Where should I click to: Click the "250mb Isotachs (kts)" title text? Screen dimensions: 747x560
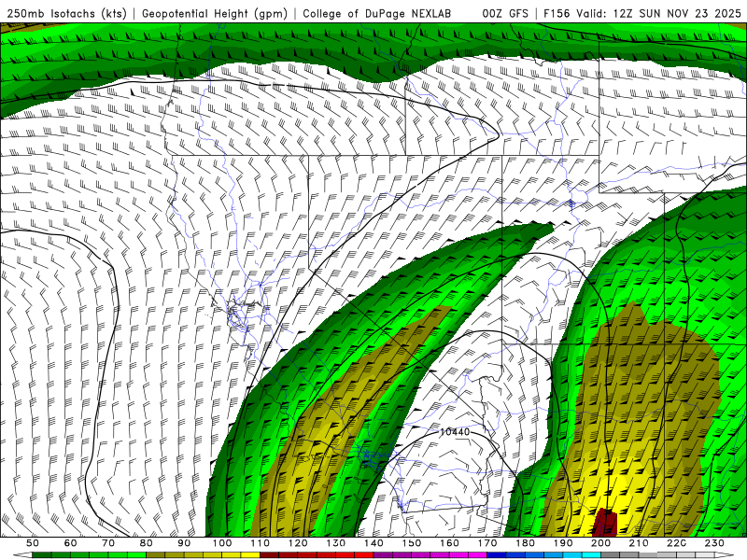[66, 13]
